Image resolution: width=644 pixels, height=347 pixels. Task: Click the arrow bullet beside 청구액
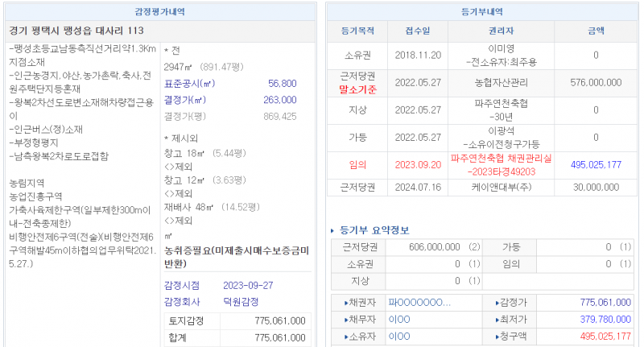pos(496,336)
